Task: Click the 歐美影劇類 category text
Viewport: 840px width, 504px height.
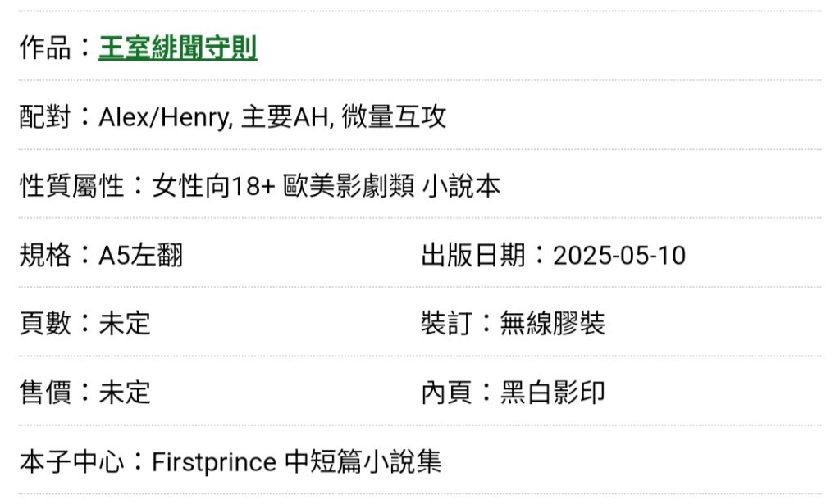Action: (x=349, y=186)
